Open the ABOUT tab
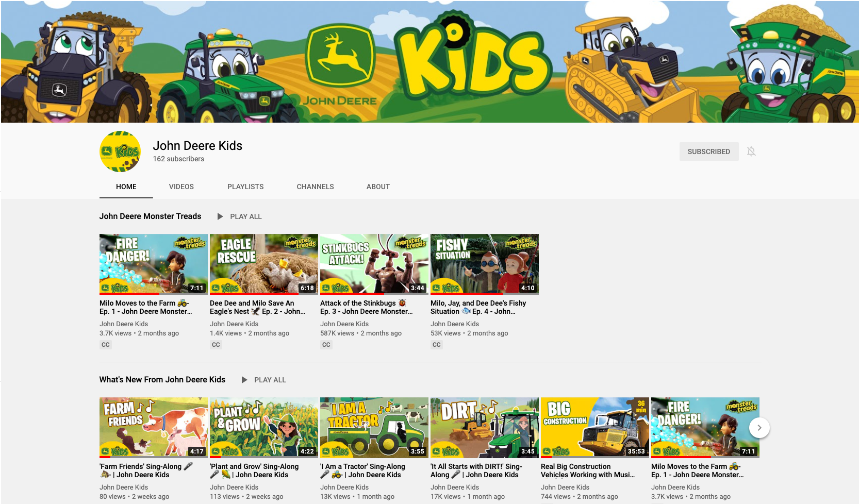The image size is (859, 504). click(378, 187)
